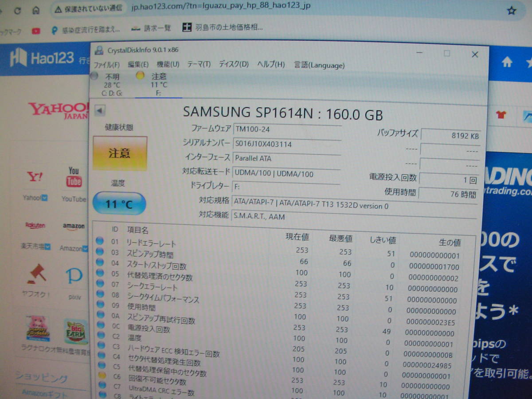This screenshot has height=399, width=532.
Task: Click the SAMSUNG SP1614N : 160.0 GB title
Action: pos(283,113)
